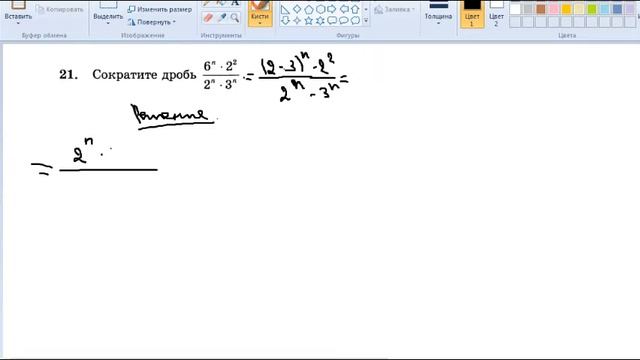Click the Копировать copy label

[64, 9]
